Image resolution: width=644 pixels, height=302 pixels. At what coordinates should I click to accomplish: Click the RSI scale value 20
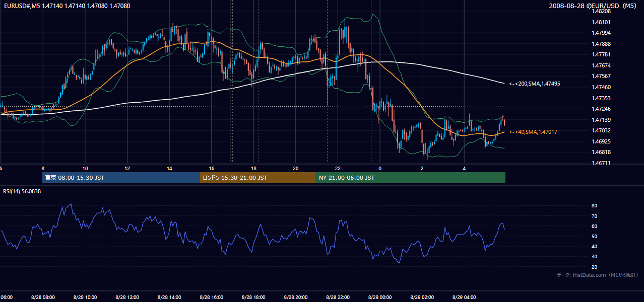tap(595, 267)
